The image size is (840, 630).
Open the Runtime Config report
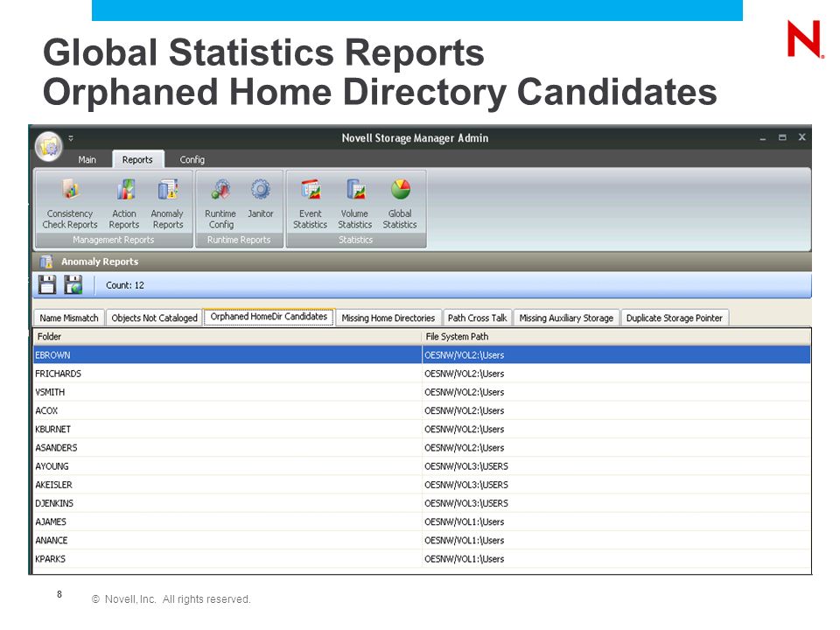[x=220, y=204]
